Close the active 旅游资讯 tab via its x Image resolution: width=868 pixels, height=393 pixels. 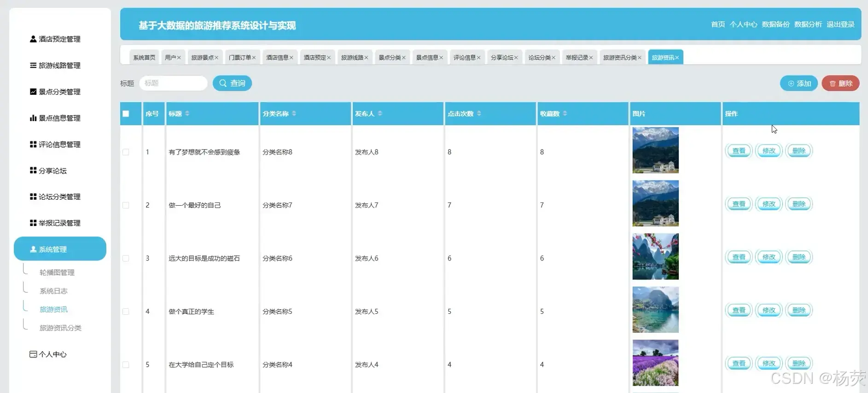(677, 58)
